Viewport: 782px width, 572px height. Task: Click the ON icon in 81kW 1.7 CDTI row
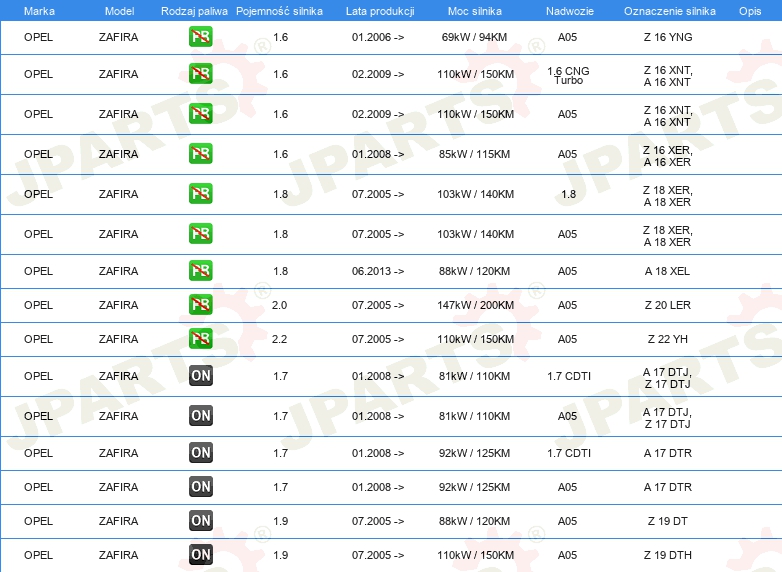[201, 376]
